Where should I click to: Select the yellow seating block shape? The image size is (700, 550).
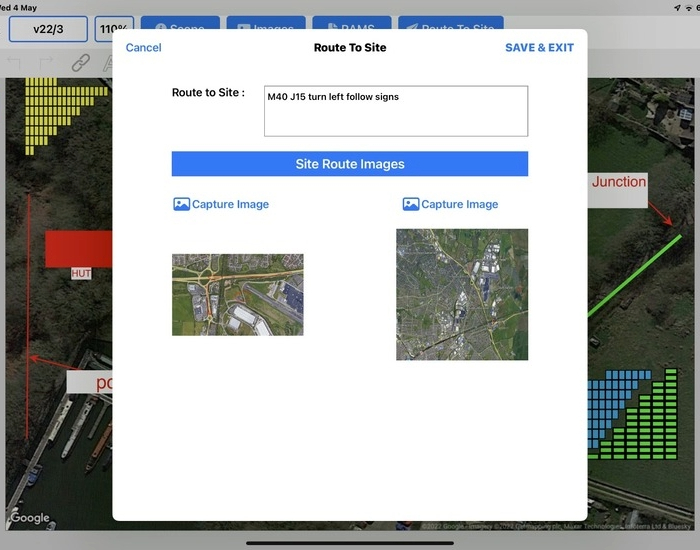click(x=54, y=112)
